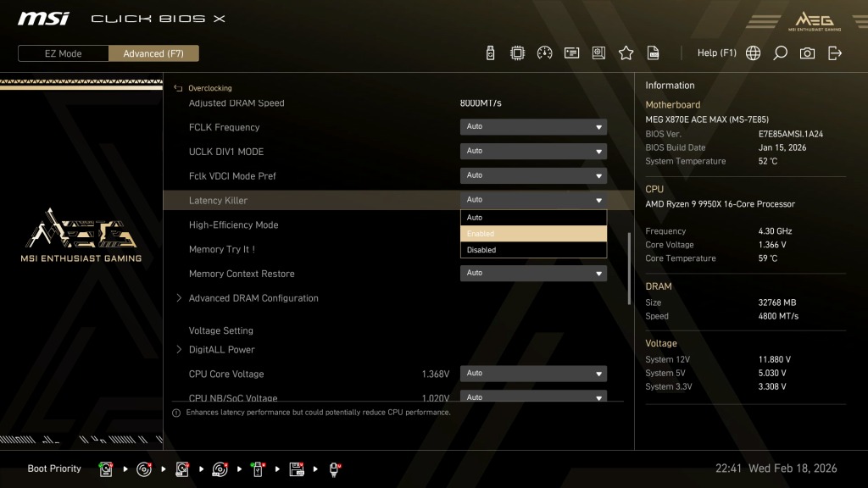Open the CPU NB/SoC Voltage dropdown

[x=533, y=396]
